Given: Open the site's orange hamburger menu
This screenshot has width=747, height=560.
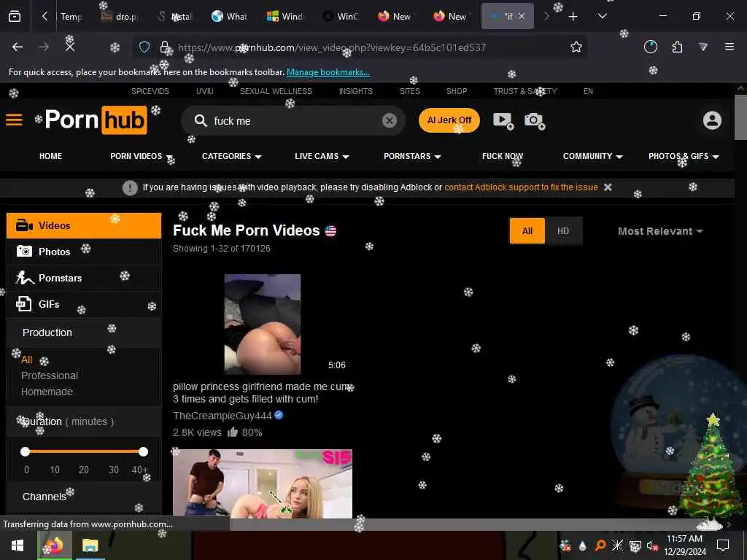Looking at the screenshot, I should 14,120.
